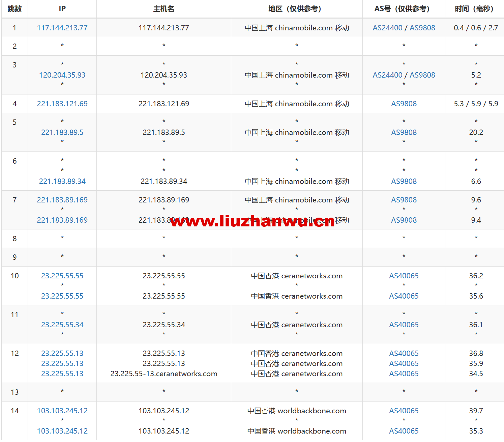
Task: Click hop number 8 cell
Action: [14, 239]
